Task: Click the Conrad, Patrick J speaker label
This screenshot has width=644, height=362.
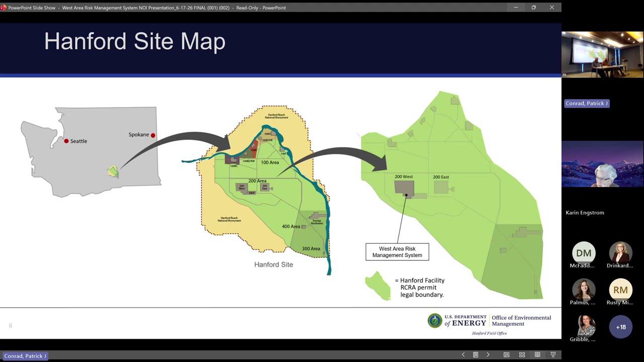Action: pyautogui.click(x=587, y=103)
